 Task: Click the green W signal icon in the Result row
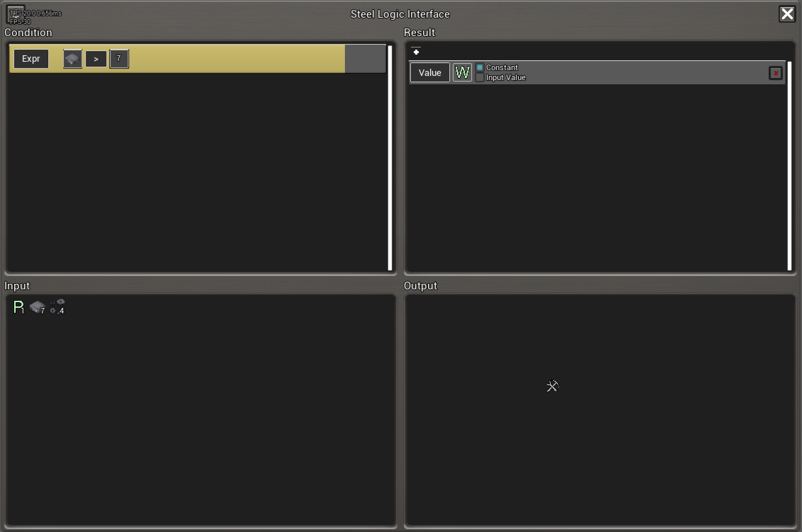tap(462, 73)
